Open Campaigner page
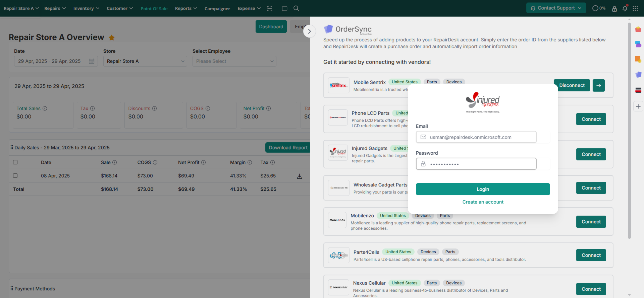The image size is (644, 298). pyautogui.click(x=217, y=9)
